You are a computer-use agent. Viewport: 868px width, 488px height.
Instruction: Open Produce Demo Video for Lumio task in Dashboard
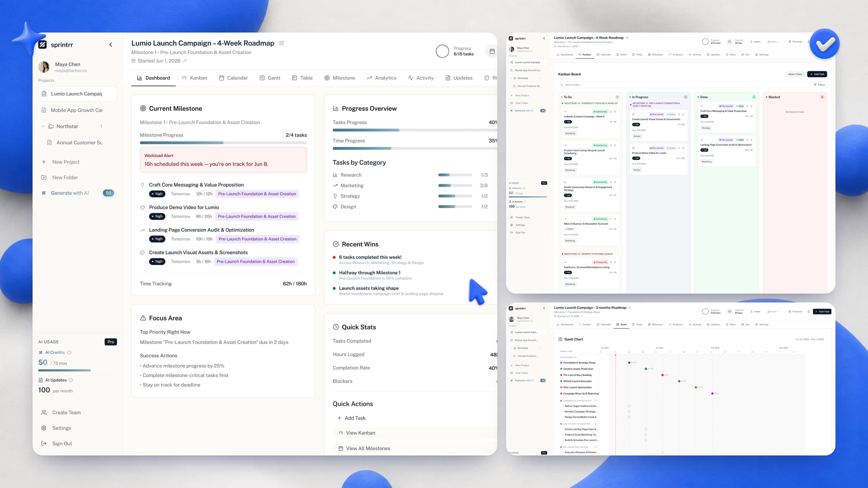pos(184,208)
